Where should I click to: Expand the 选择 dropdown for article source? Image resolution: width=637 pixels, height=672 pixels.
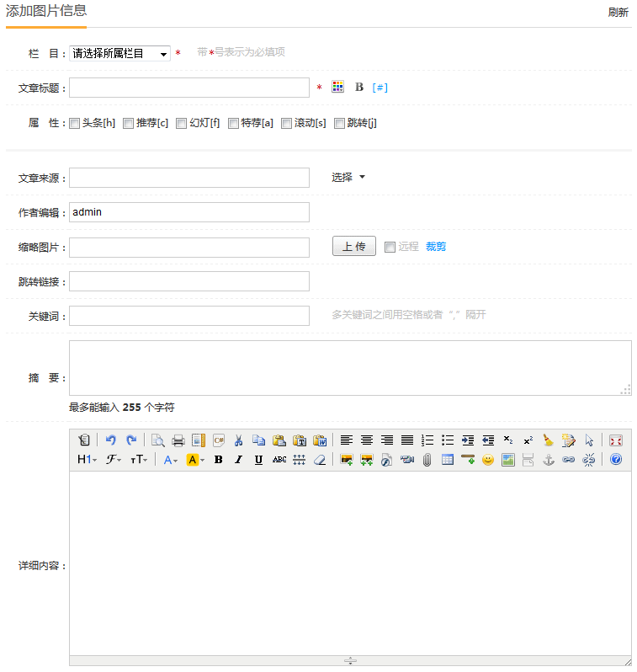348,178
